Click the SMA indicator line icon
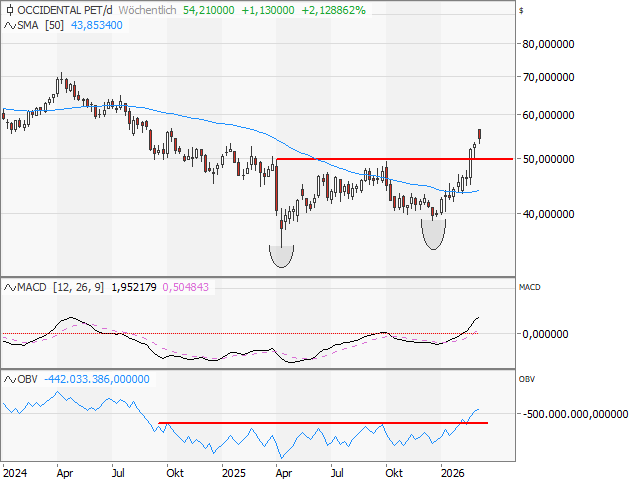The image size is (640, 480). coord(9,25)
